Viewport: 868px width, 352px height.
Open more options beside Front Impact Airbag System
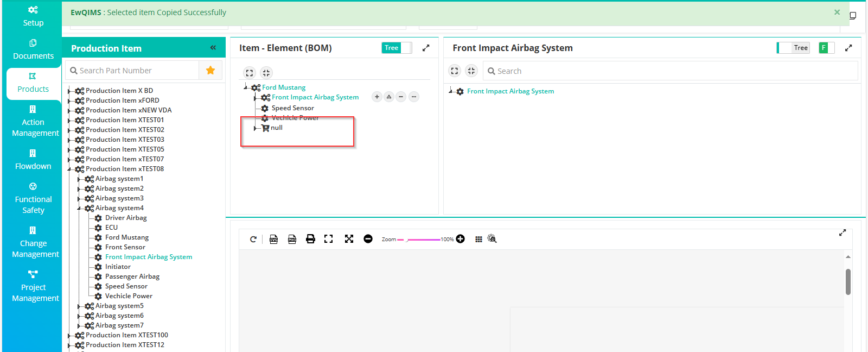point(413,97)
